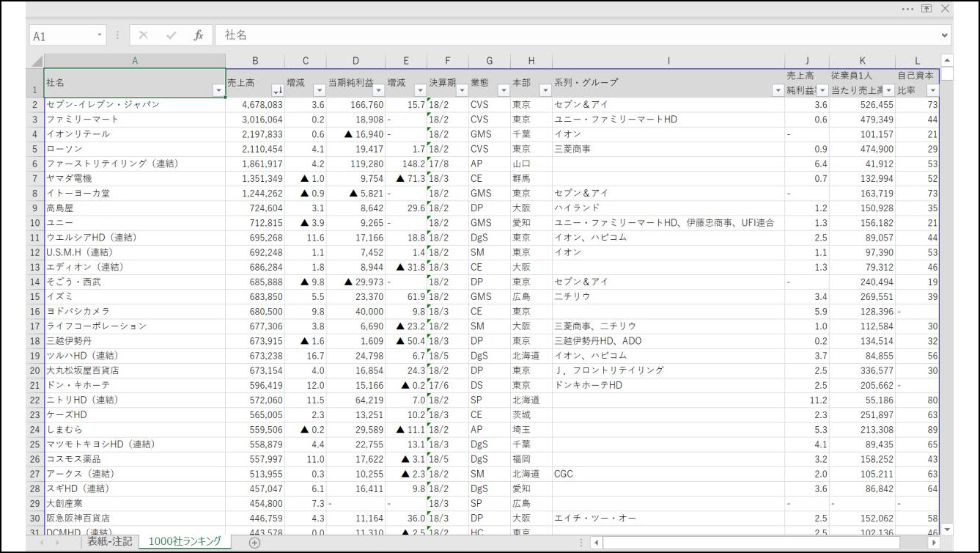Screen dimensions: 980x553
Task: Open filter dropdown for 決算期 column
Action: 462,90
